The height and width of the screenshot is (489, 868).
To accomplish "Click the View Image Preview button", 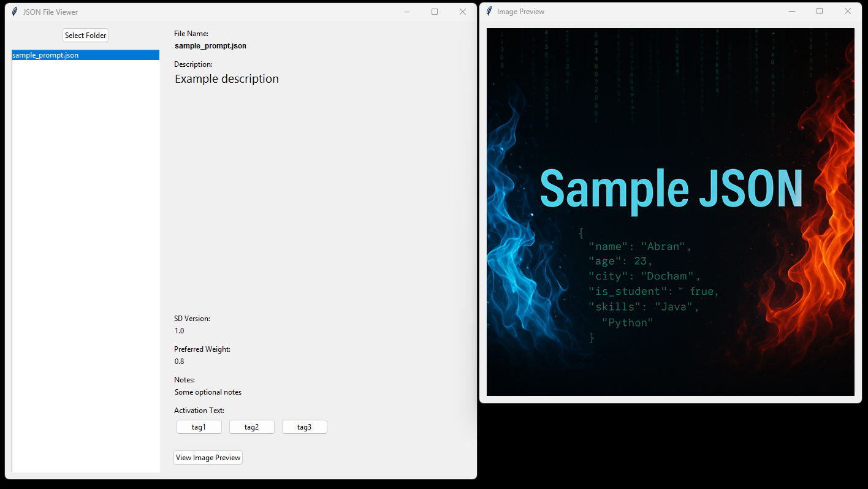I will click(x=208, y=457).
